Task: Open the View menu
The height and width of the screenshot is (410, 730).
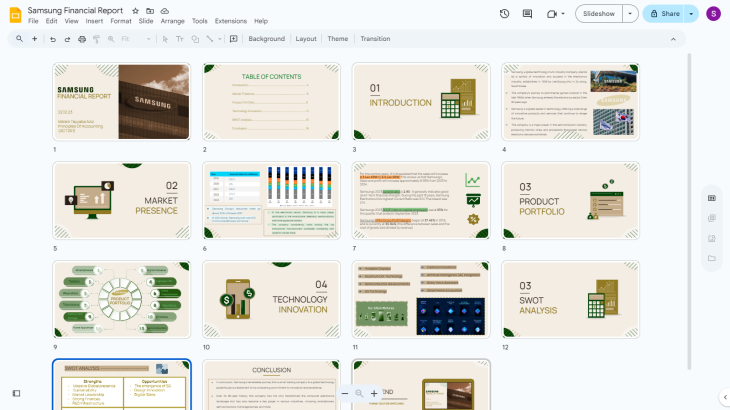Action: [x=71, y=21]
